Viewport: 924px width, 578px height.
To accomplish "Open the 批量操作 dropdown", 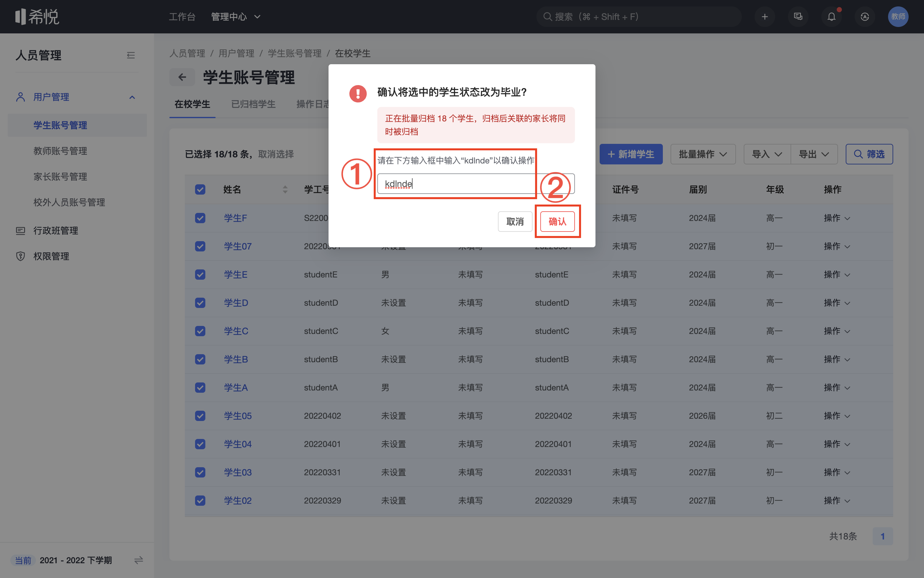I will (703, 154).
